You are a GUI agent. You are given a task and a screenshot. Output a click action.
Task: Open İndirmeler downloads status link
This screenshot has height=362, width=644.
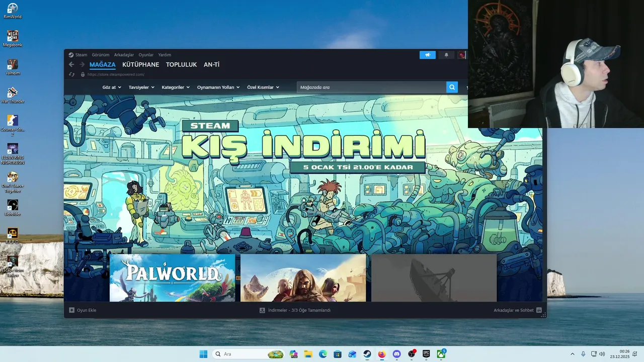click(295, 310)
